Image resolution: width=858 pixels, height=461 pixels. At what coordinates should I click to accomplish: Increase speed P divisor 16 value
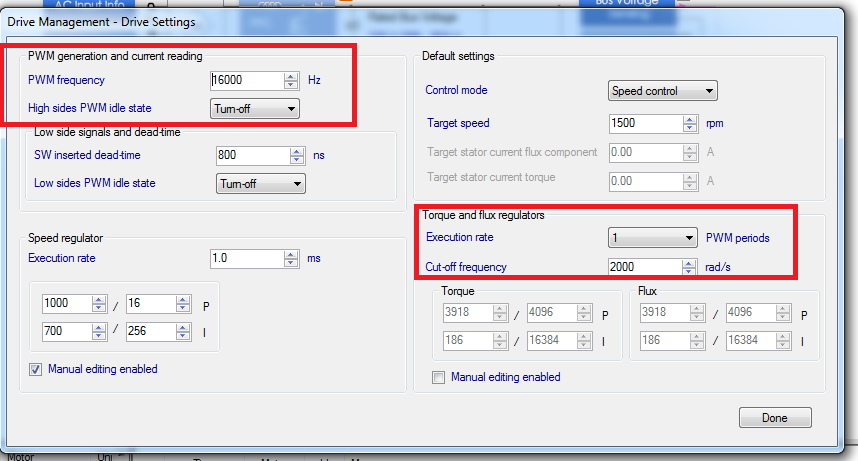pyautogui.click(x=183, y=299)
